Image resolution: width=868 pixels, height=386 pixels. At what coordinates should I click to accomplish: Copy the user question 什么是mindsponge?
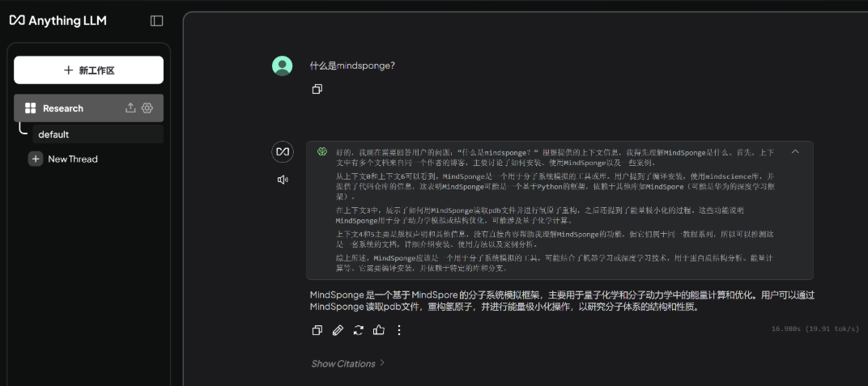(x=317, y=89)
